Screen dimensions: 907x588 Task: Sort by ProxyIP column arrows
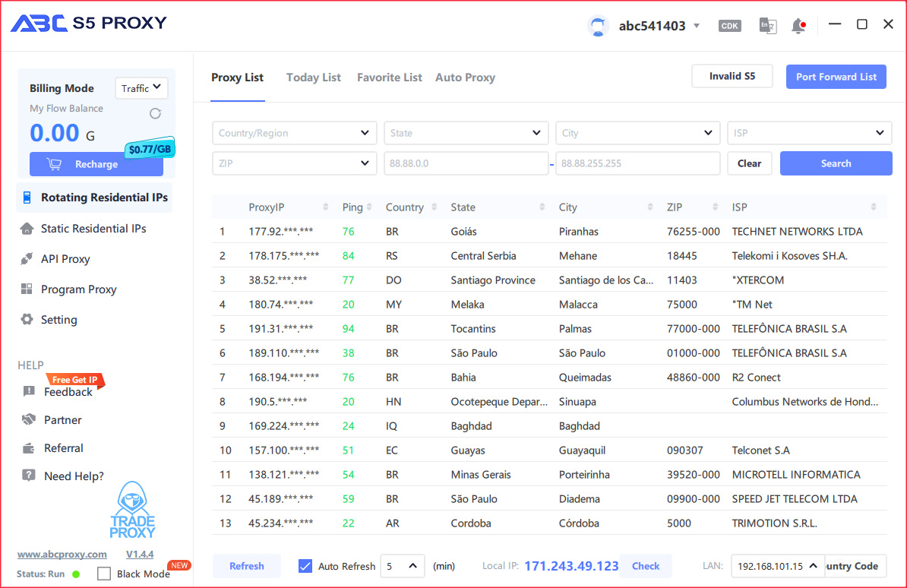tap(326, 207)
